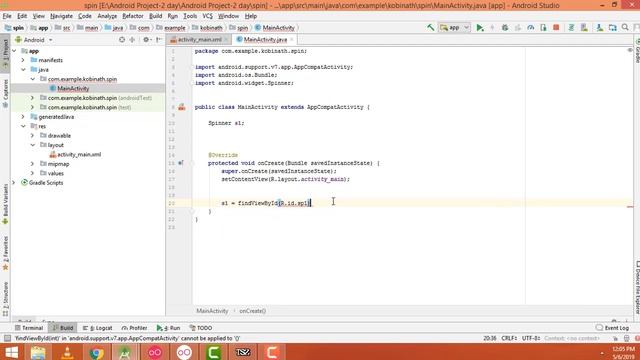Click the override gutter icon beside onCreate
The width and height of the screenshot is (640, 360).
point(181,163)
